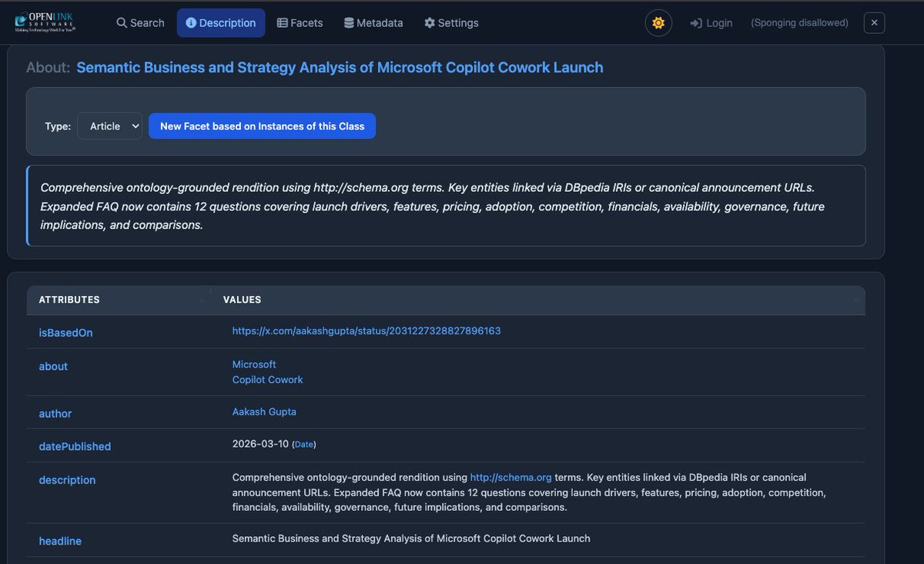Follow the schema.org link in the description row
Viewport: 924px width, 564px height.
(x=511, y=477)
